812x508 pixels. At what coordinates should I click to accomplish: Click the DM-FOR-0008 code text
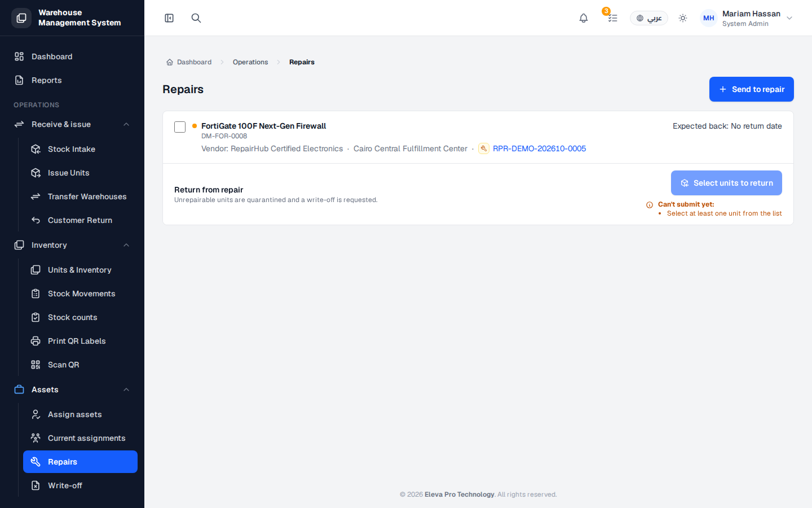(224, 136)
